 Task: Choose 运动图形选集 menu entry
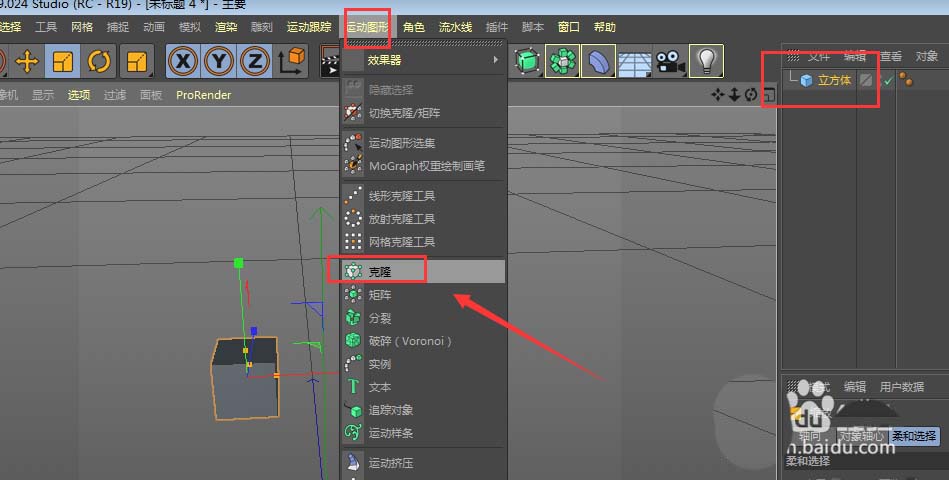[424, 143]
